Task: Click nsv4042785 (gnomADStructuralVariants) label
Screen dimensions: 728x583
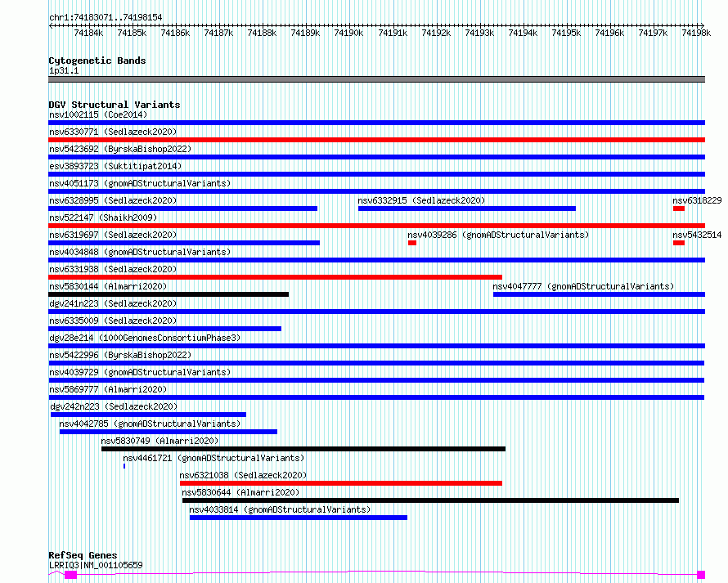Action: point(150,424)
